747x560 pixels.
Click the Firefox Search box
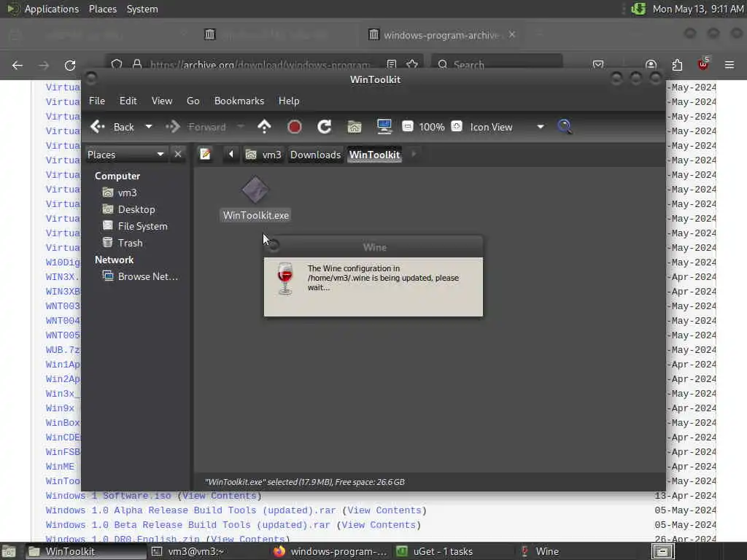point(498,64)
